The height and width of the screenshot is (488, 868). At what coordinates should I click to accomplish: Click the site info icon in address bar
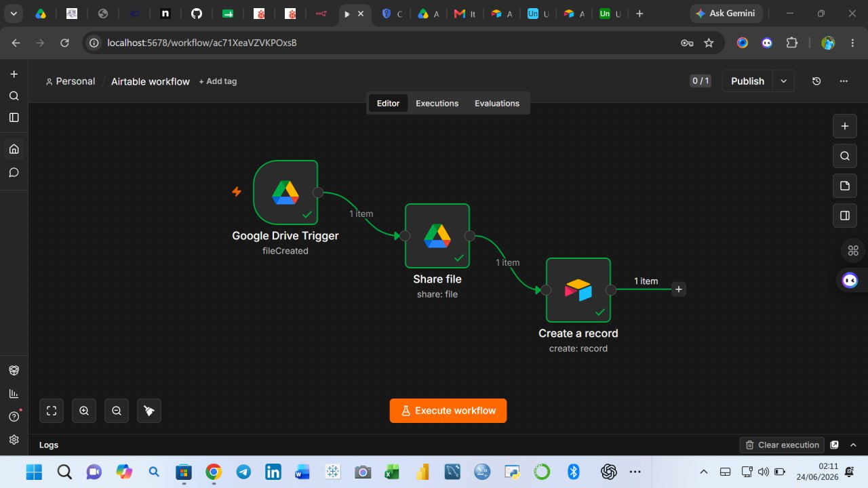click(x=95, y=43)
